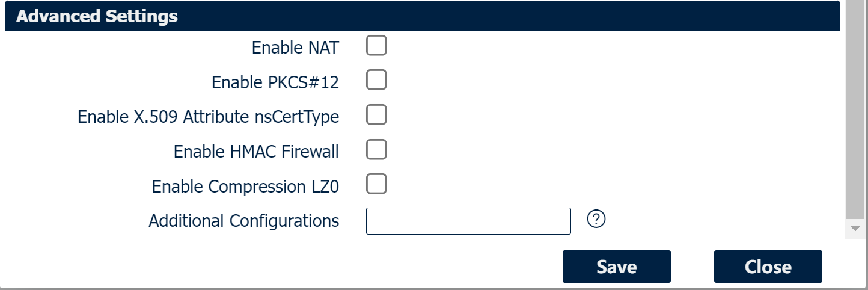The height and width of the screenshot is (290, 868).
Task: Click the "Advanced Settings" title text
Action: coord(97,16)
